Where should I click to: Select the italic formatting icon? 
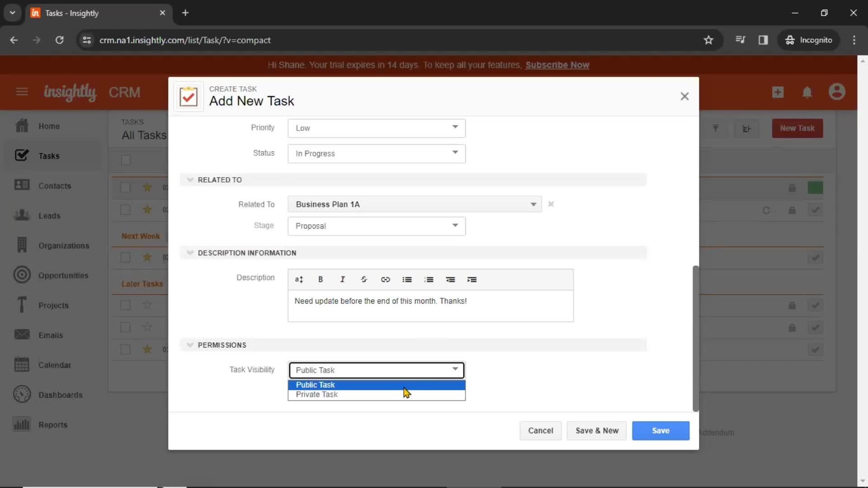point(342,279)
